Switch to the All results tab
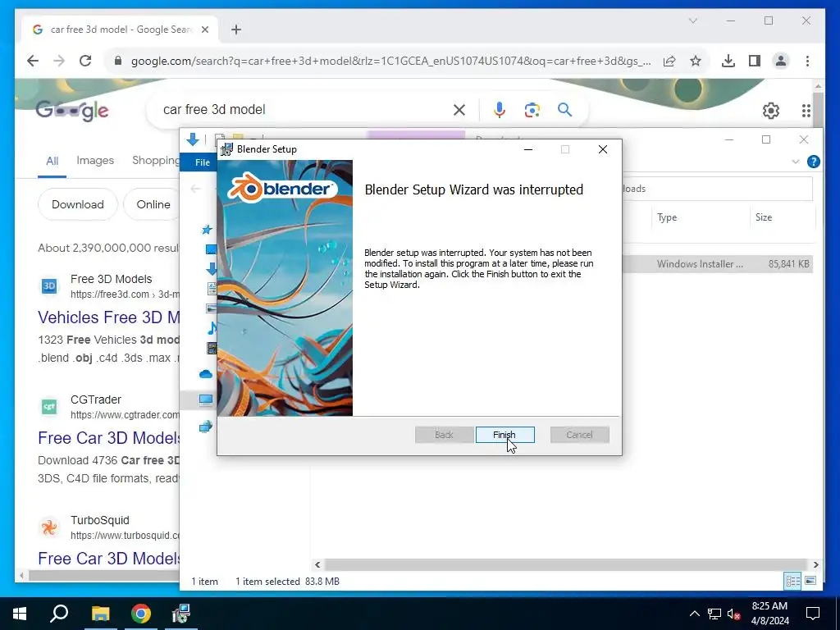840x630 pixels. pos(52,161)
